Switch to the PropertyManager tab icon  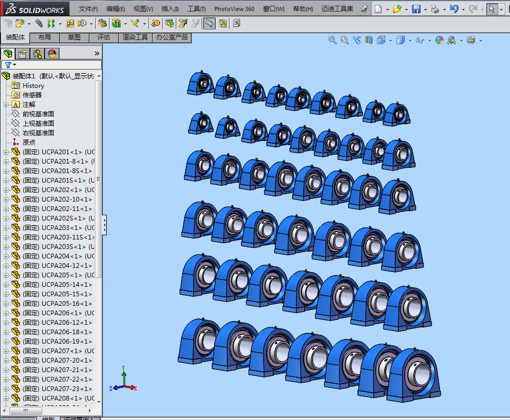[x=23, y=53]
